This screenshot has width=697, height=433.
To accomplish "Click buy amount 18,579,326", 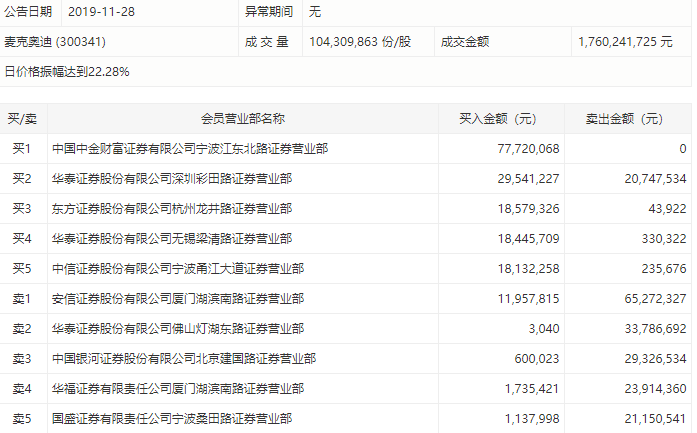I will point(528,208).
